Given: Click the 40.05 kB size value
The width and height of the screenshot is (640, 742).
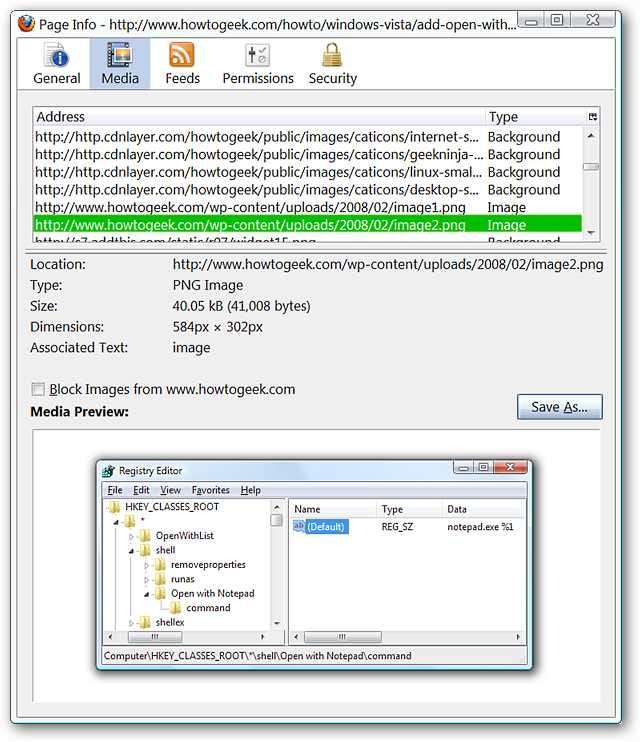Looking at the screenshot, I should click(241, 306).
